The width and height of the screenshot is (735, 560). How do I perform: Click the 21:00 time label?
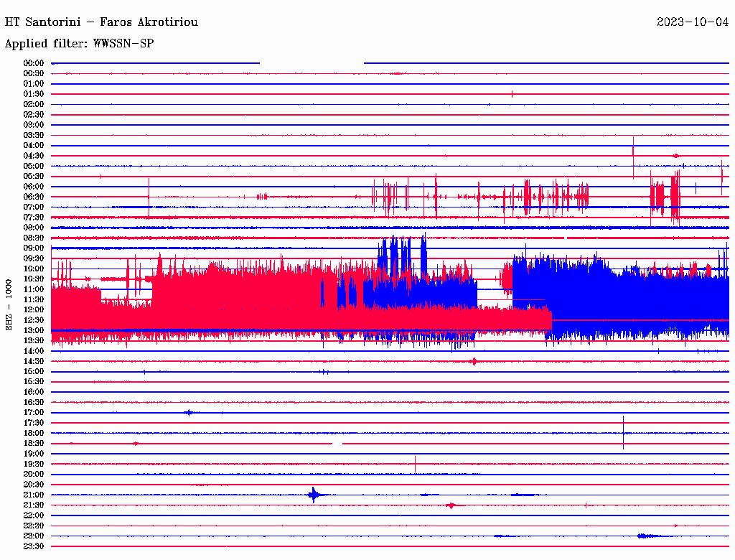point(34,495)
